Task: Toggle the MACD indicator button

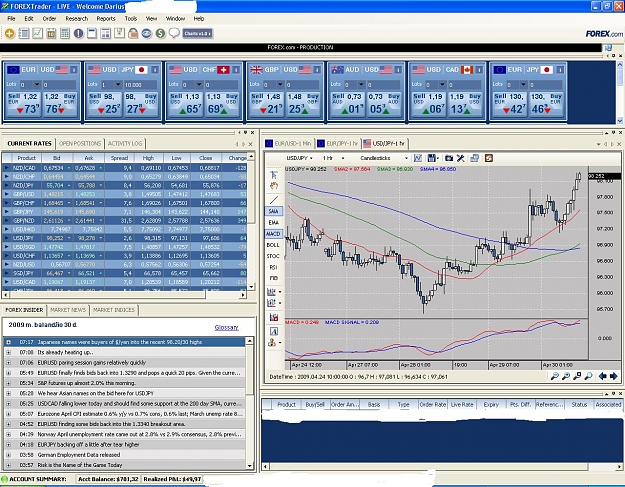Action: tap(273, 234)
